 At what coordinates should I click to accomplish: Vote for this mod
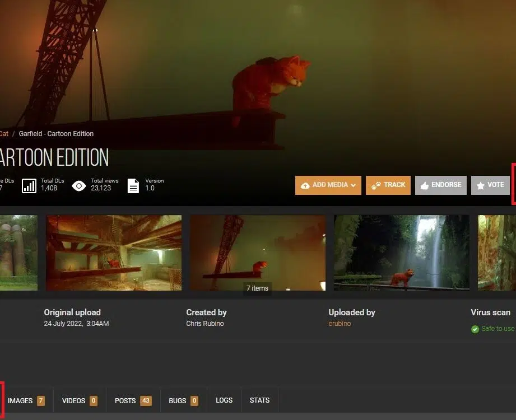(x=490, y=185)
